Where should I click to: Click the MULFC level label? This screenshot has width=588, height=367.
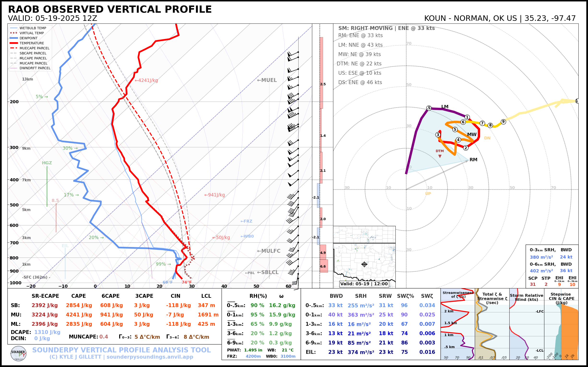coord(269,251)
